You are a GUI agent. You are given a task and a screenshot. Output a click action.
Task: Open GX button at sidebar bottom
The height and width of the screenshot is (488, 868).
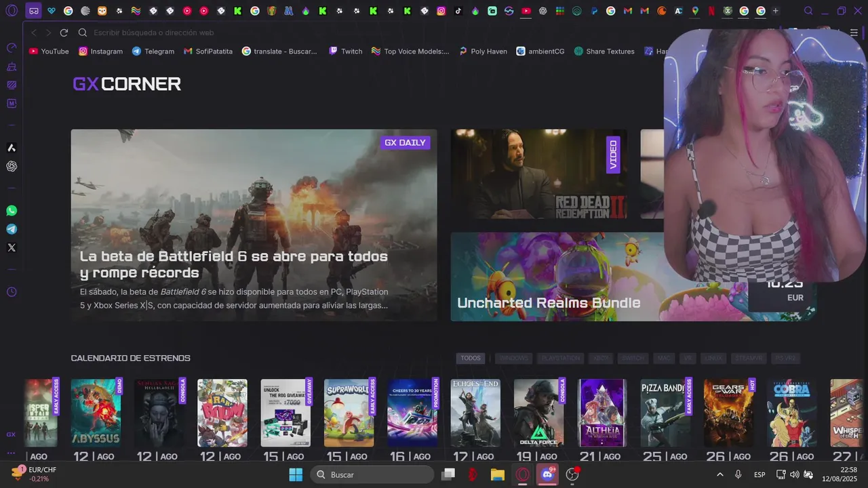click(x=11, y=434)
